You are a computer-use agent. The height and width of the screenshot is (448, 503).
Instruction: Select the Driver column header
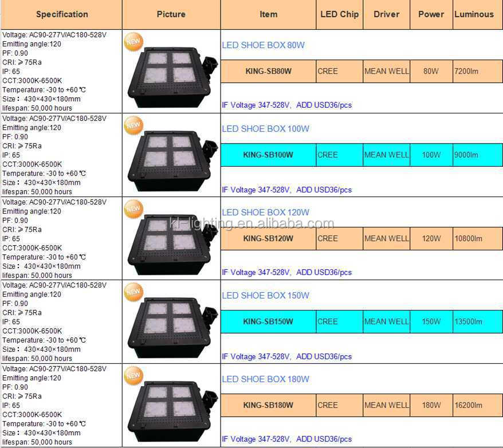[x=387, y=14]
